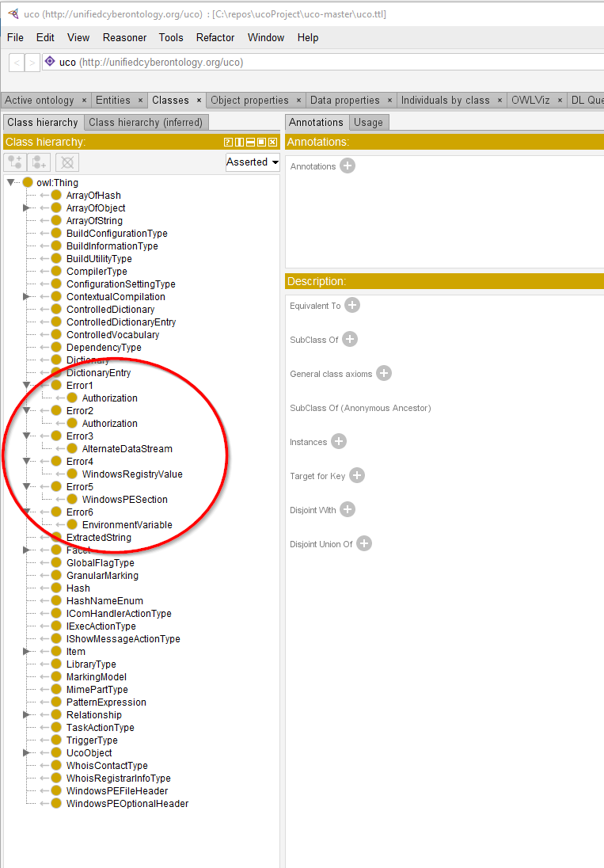The width and height of the screenshot is (604, 868).
Task: Add a General class axiom
Action: (x=384, y=373)
